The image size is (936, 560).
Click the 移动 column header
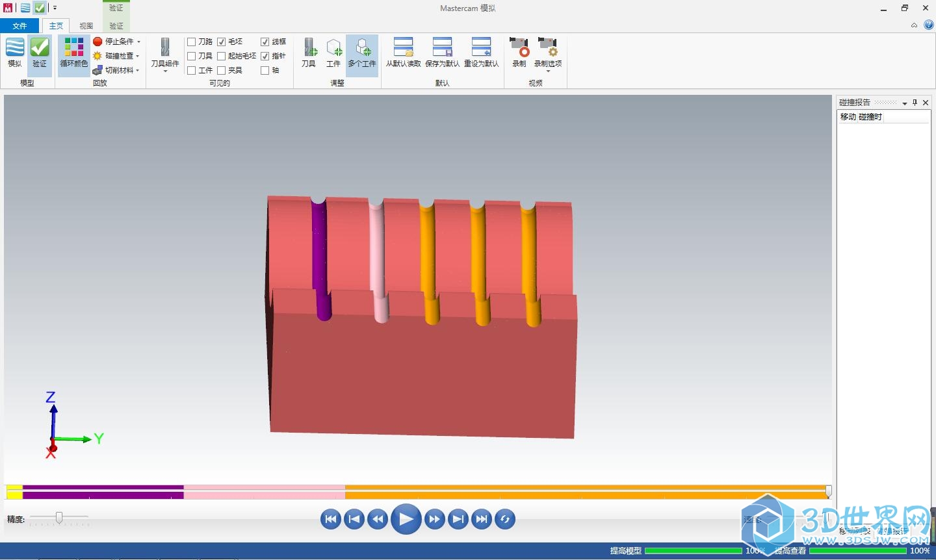[848, 117]
